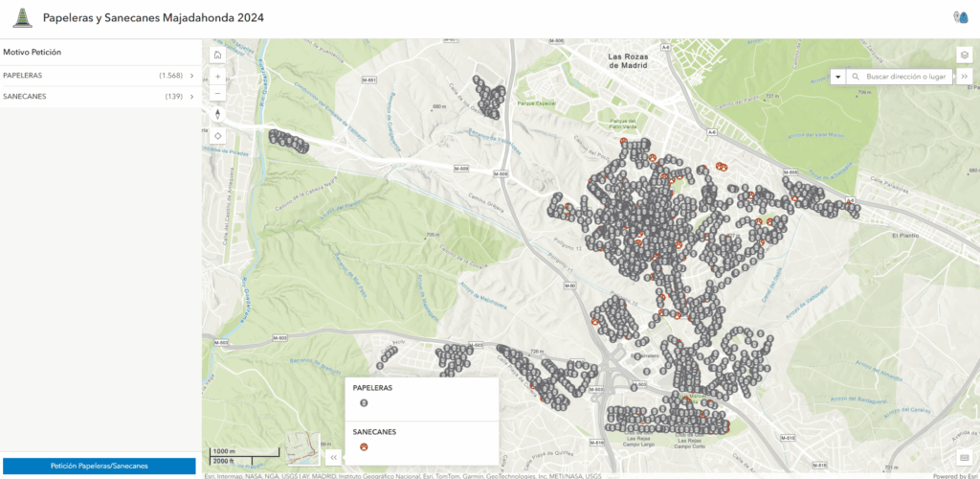
Task: Collapse the search bar with double arrow
Action: point(964,77)
